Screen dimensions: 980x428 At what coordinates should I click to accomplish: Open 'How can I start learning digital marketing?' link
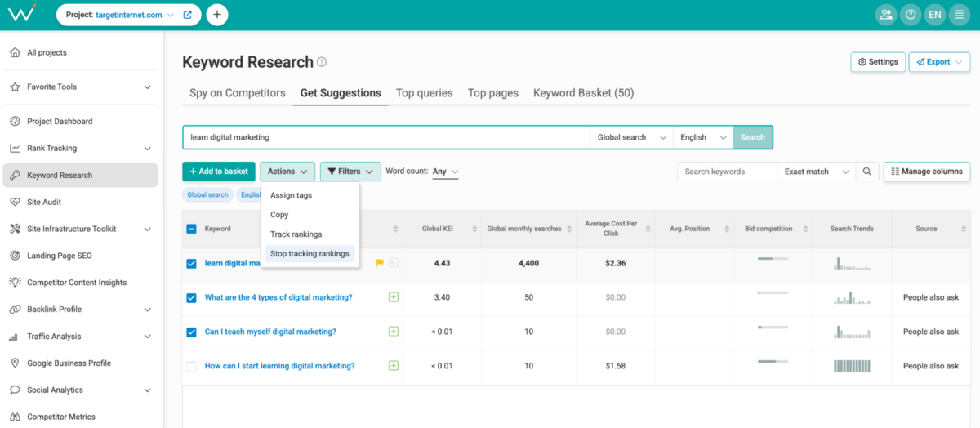point(280,366)
